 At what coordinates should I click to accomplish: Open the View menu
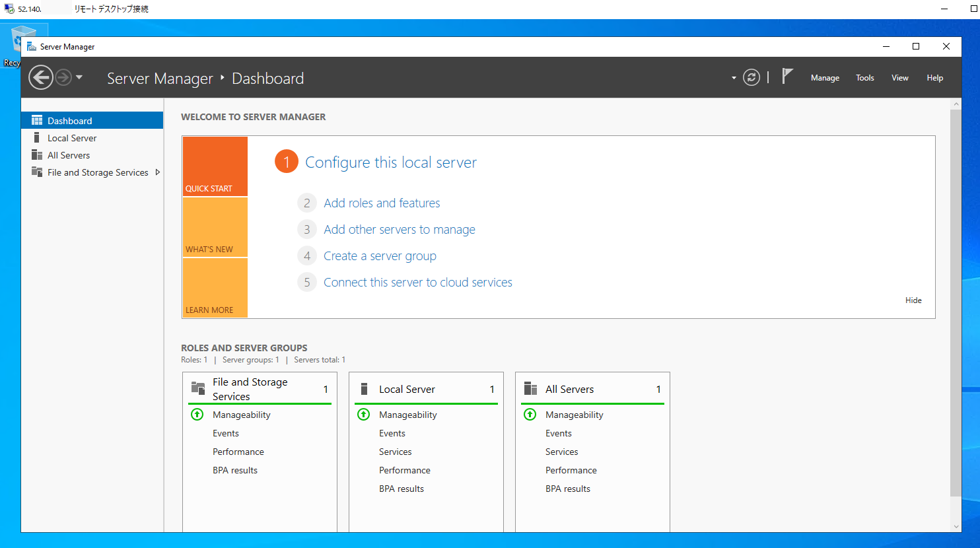900,78
